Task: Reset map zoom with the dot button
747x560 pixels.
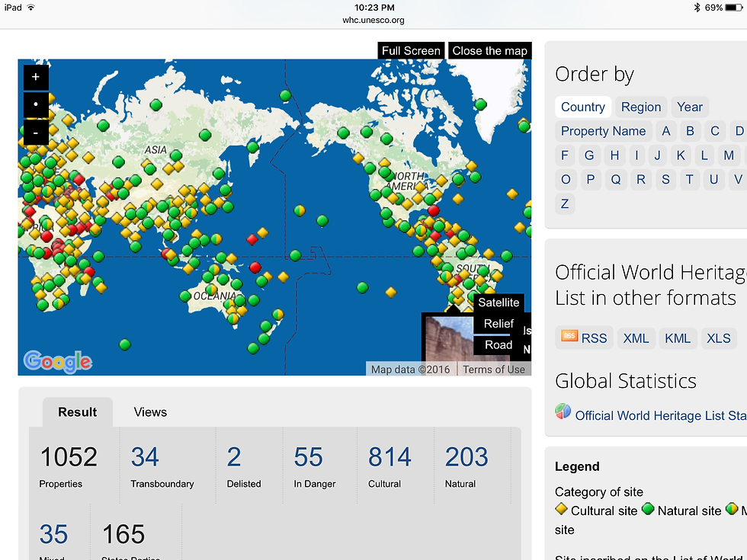Action: [36, 104]
